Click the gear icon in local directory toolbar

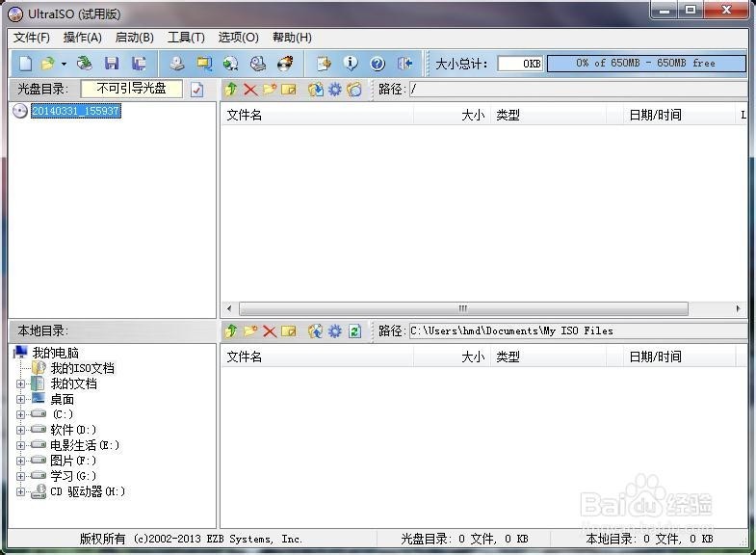334,331
